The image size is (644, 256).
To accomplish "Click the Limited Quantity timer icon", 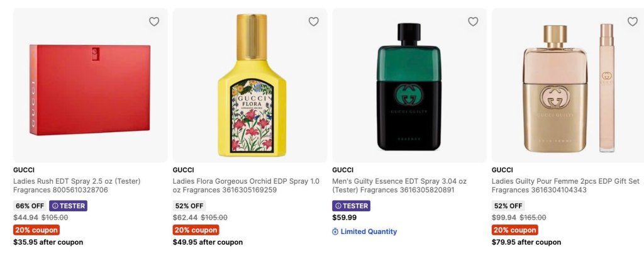I will [x=335, y=231].
